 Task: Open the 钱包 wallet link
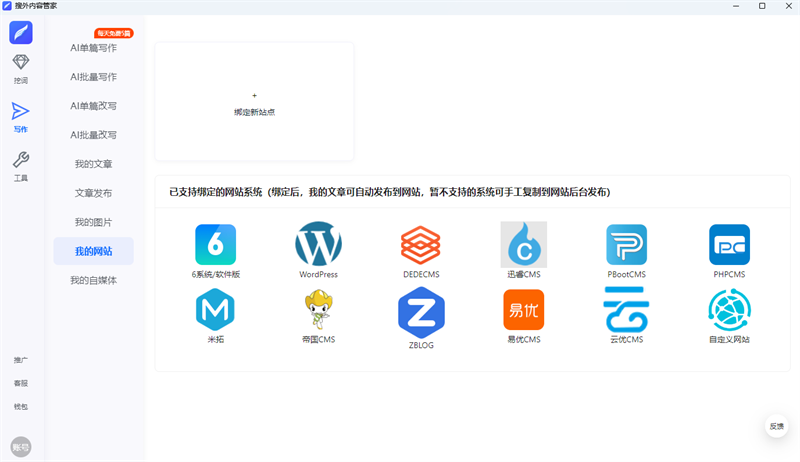point(21,407)
